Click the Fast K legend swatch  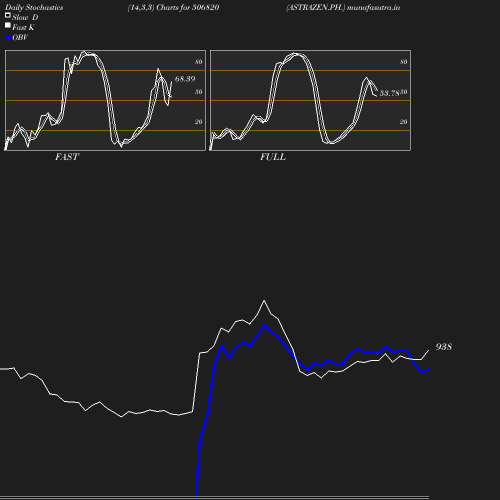pos(8,25)
